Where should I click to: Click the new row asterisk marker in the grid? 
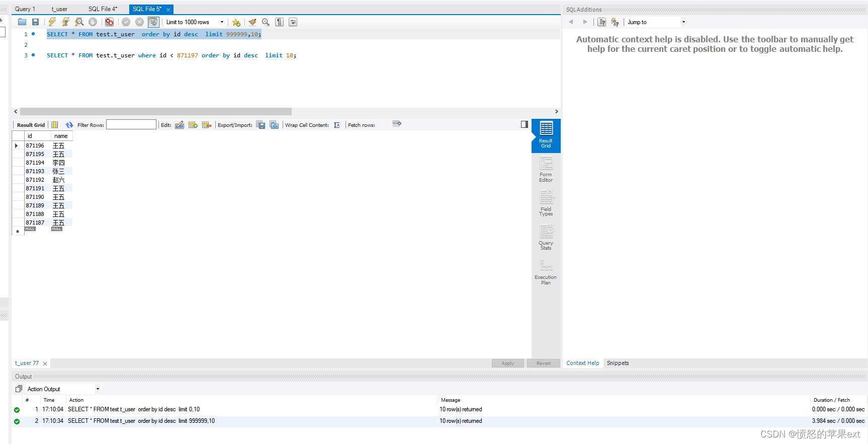point(18,231)
